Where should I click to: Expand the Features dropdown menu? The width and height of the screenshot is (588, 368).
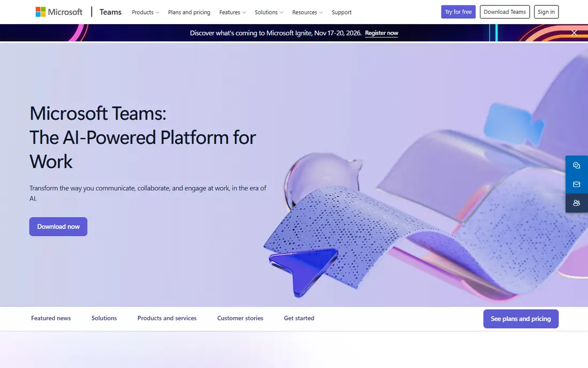[x=233, y=12]
